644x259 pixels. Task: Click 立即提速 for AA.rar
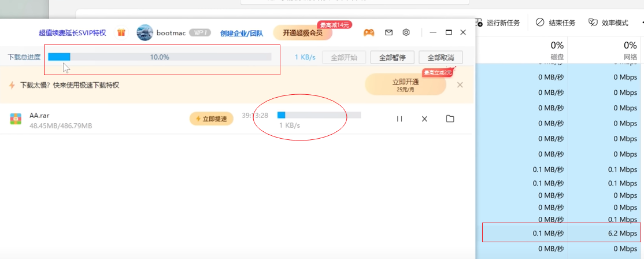212,119
